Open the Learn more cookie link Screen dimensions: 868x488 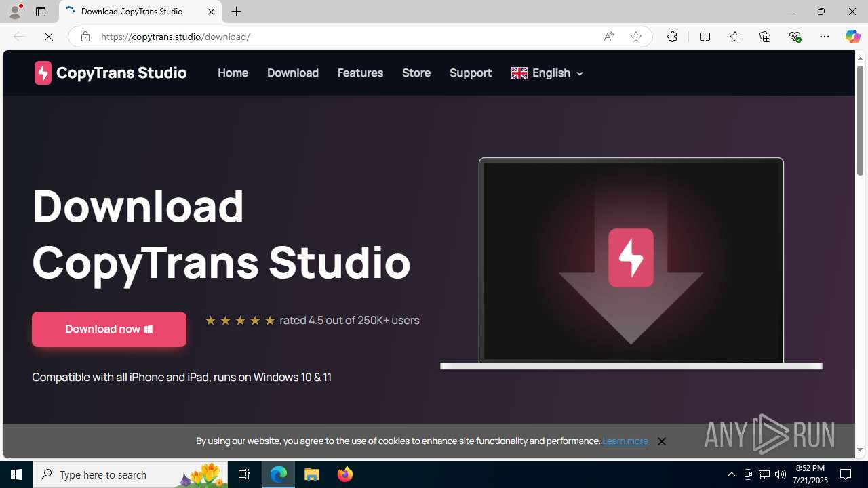(x=625, y=441)
